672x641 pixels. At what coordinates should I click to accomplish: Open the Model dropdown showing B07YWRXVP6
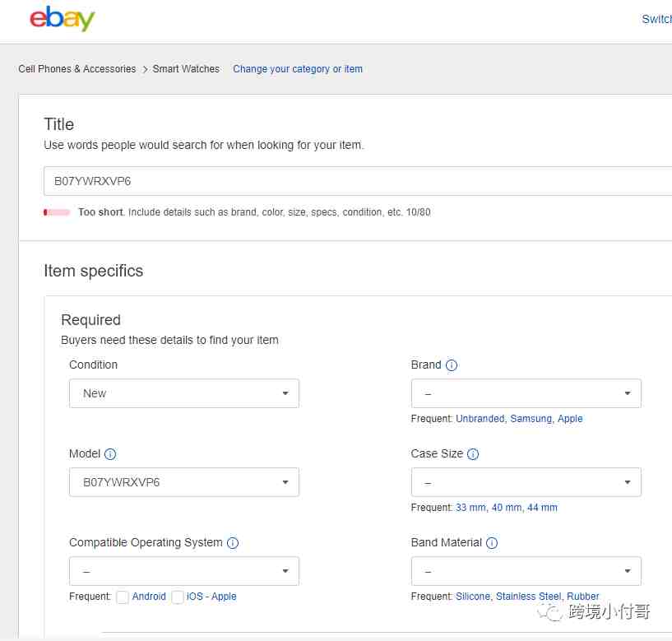pos(184,482)
